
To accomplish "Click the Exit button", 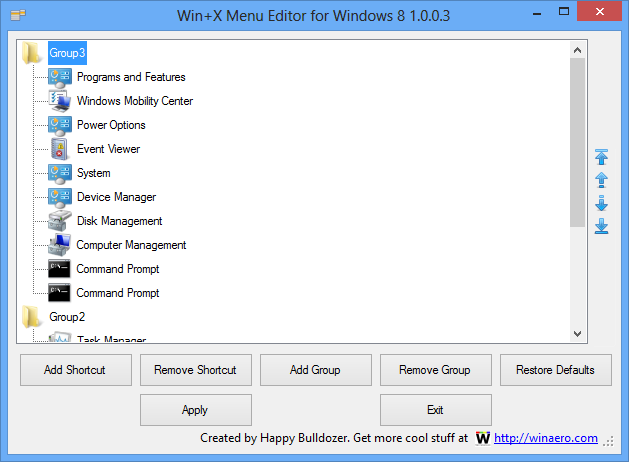I will 436,410.
